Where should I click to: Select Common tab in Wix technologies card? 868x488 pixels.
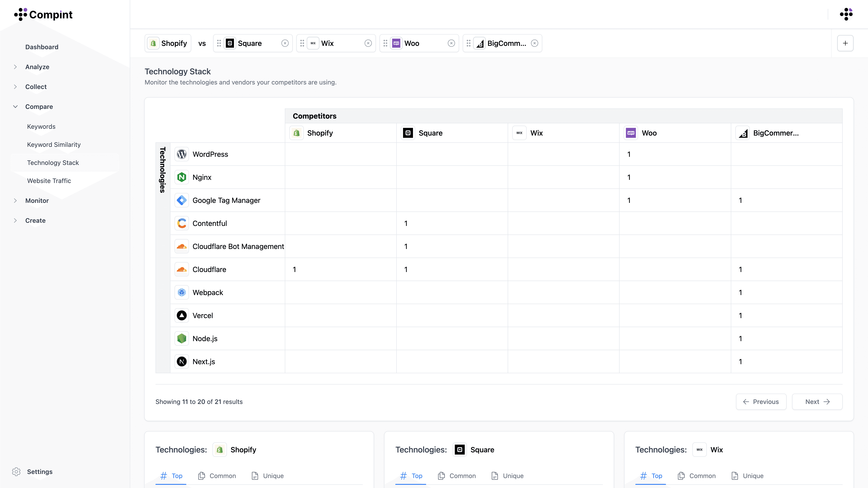(697, 476)
